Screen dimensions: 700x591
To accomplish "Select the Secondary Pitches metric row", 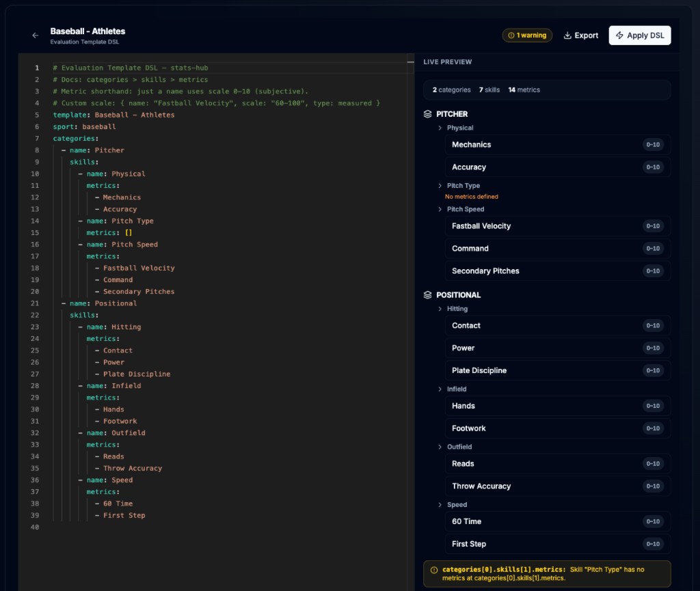I will click(x=558, y=271).
